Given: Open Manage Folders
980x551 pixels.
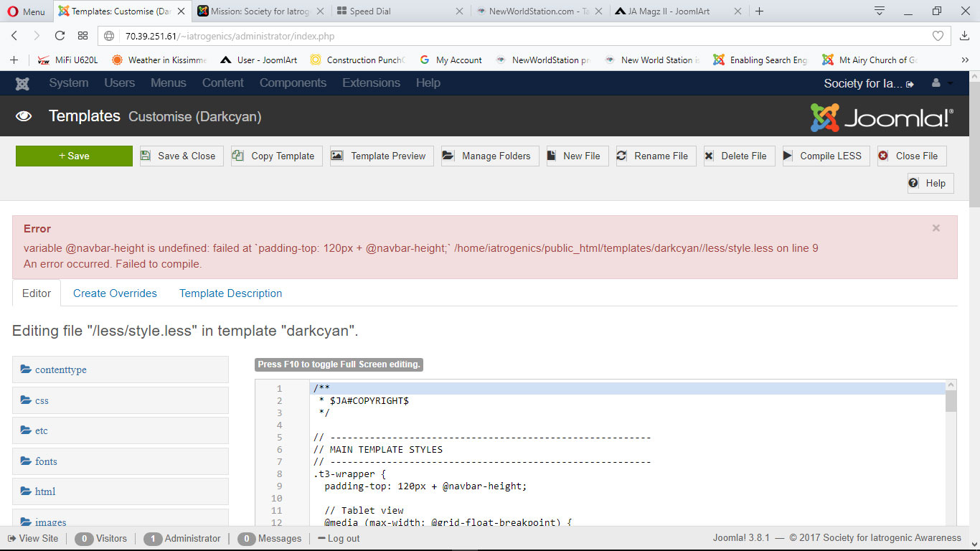Looking at the screenshot, I should coord(489,156).
